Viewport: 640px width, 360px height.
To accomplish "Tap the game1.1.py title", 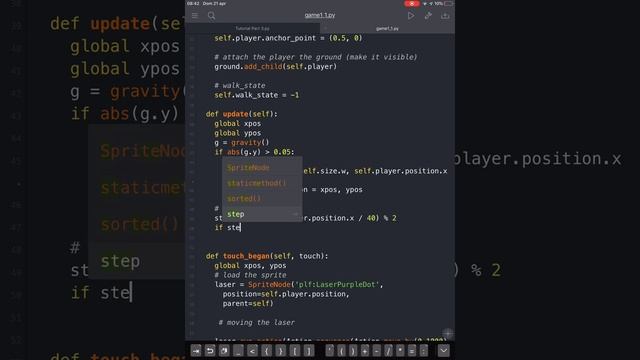I will point(320,15).
